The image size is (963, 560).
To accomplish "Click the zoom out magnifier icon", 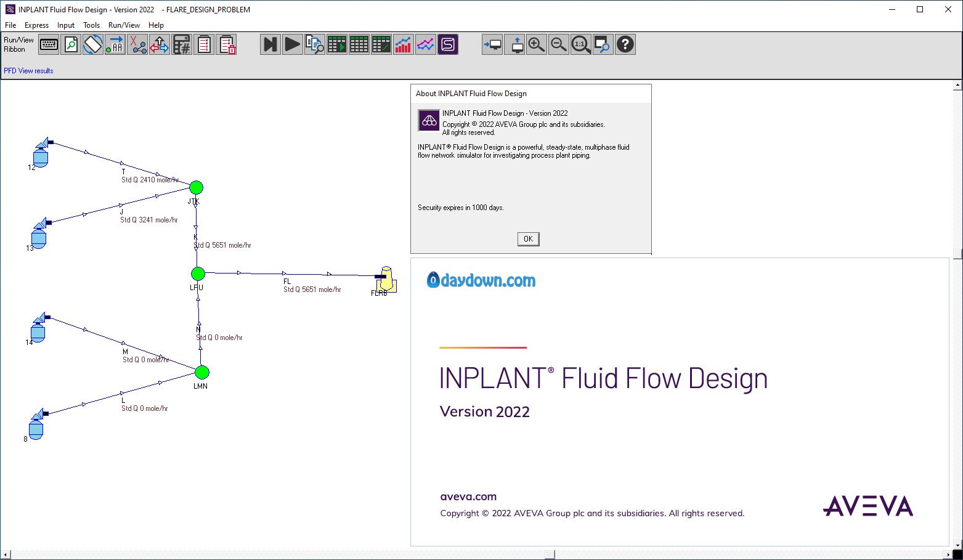I will pos(559,44).
